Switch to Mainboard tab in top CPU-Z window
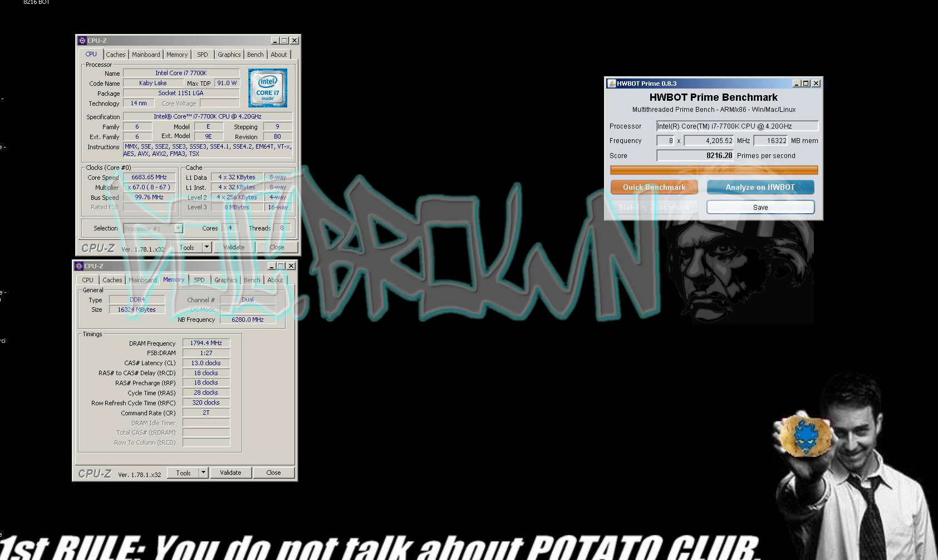 pos(146,55)
